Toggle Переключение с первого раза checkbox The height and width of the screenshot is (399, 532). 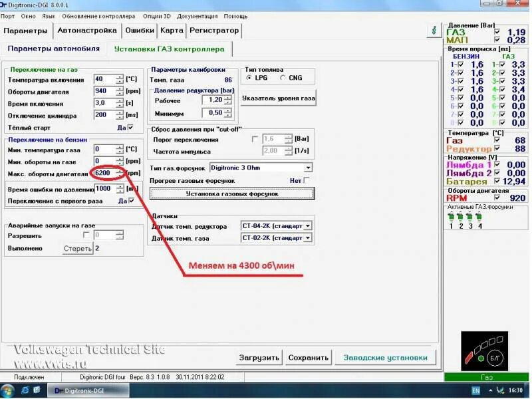[x=131, y=201]
